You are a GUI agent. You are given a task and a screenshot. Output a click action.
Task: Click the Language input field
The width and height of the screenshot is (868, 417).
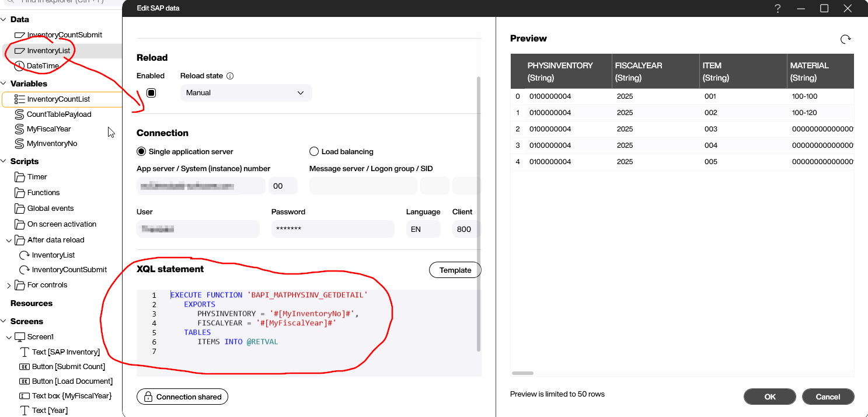pyautogui.click(x=423, y=229)
